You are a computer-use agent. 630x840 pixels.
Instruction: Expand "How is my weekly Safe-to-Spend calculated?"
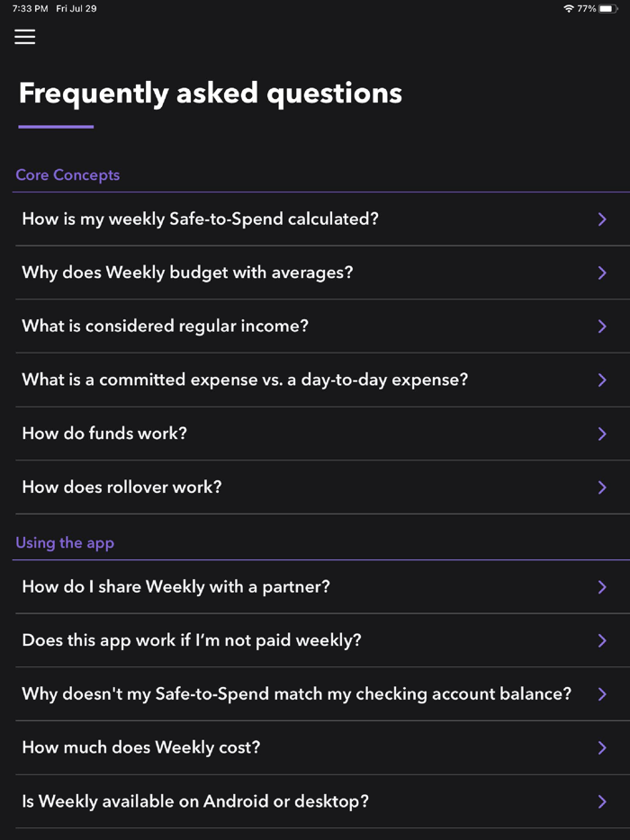[200, 219]
